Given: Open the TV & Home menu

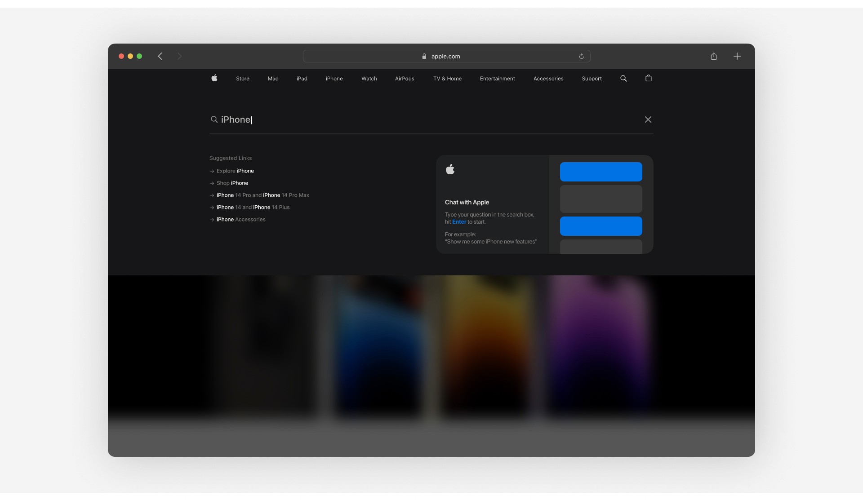Looking at the screenshot, I should [x=447, y=79].
